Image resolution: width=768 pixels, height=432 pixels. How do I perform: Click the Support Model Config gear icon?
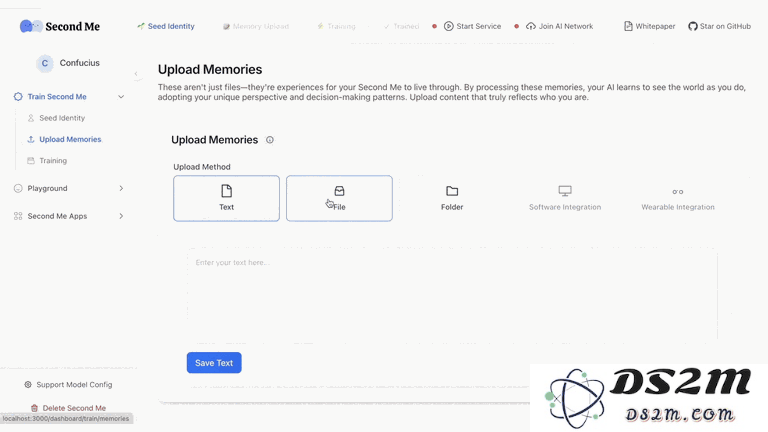coord(28,385)
